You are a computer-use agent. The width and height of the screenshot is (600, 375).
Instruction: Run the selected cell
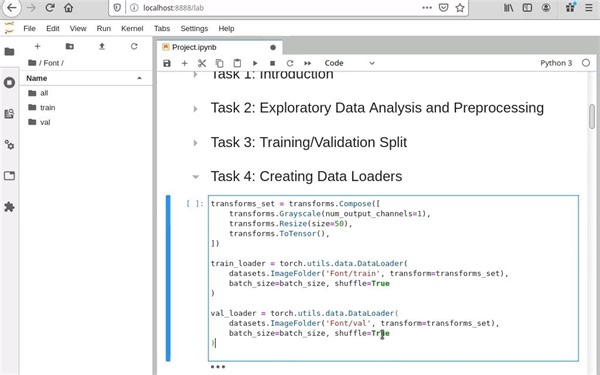point(255,63)
